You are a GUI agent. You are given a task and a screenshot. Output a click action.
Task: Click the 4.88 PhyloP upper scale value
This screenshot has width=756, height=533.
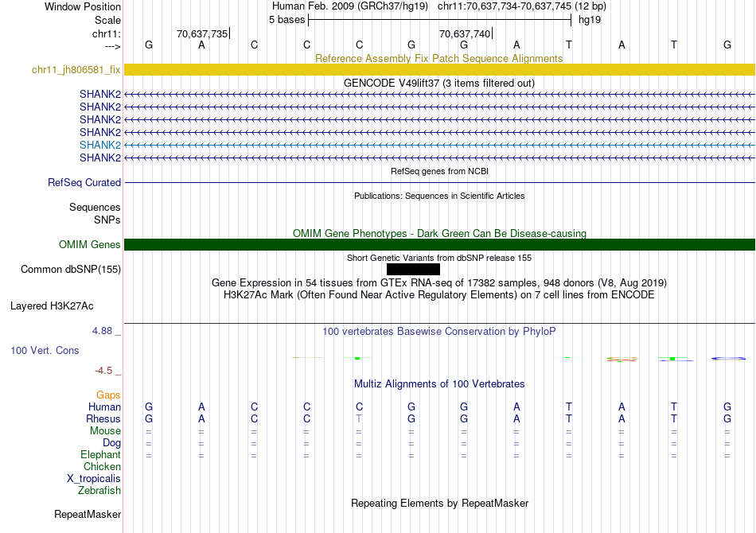102,331
